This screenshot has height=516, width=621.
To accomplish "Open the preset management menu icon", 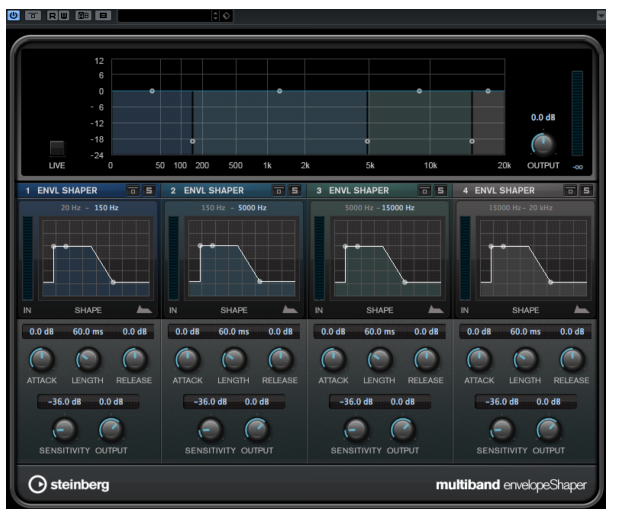I will 226,15.
